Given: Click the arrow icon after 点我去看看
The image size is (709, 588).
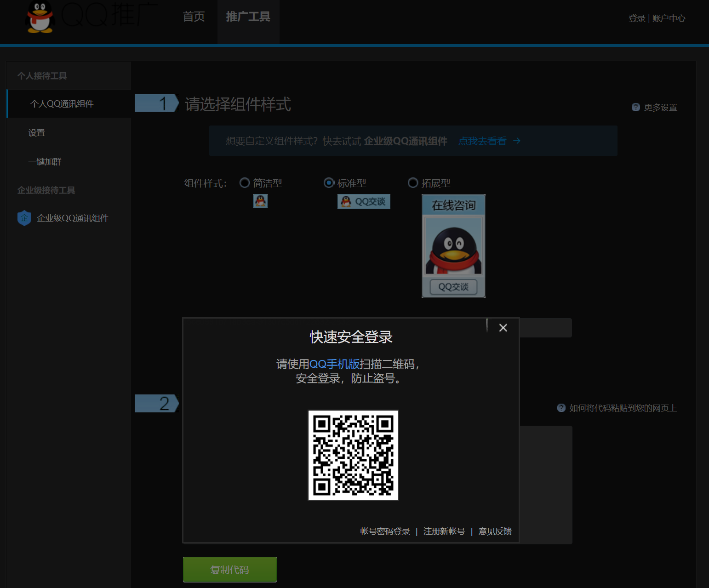Looking at the screenshot, I should pos(517,141).
